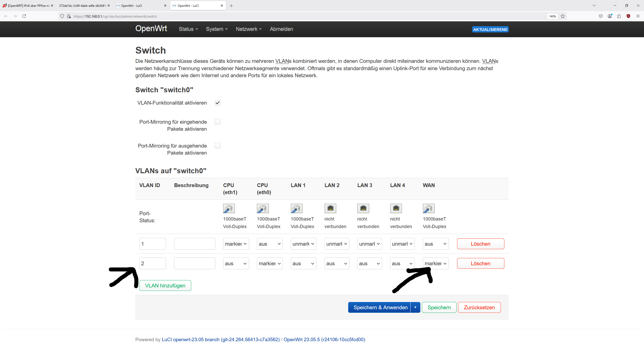Enable port mirroring for eingehende Pakete

(218, 122)
